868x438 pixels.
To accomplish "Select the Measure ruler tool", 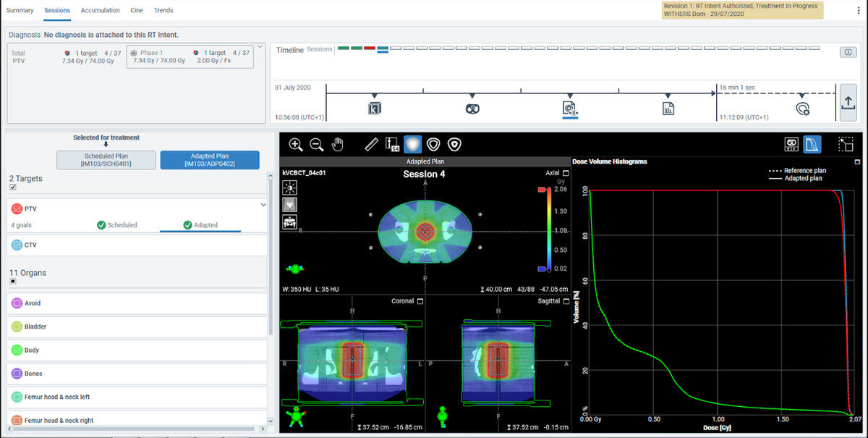I will pyautogui.click(x=371, y=144).
